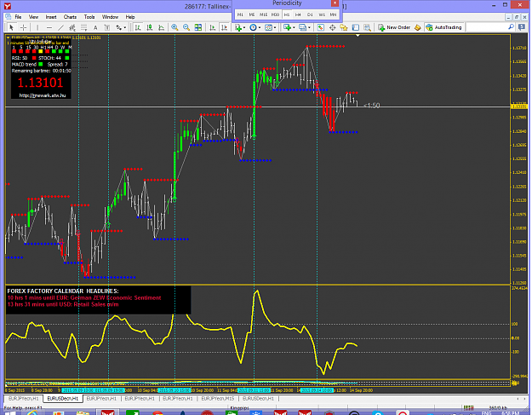532x415 pixels.
Task: Toggle chart Auto Scroll icon
Action: [x=213, y=27]
